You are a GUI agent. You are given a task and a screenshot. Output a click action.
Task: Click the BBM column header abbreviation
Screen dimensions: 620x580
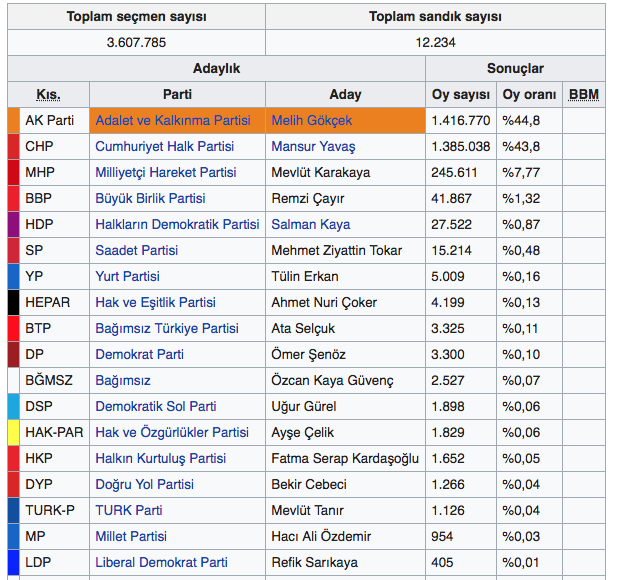click(x=583, y=94)
